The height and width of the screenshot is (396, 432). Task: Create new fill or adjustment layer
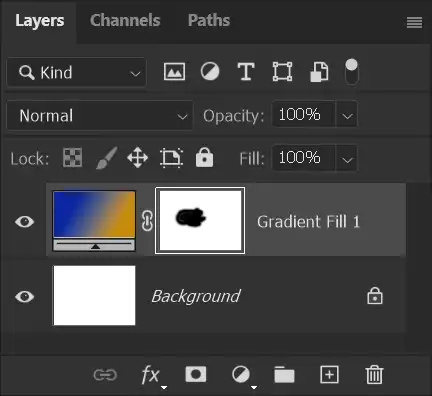click(x=242, y=376)
